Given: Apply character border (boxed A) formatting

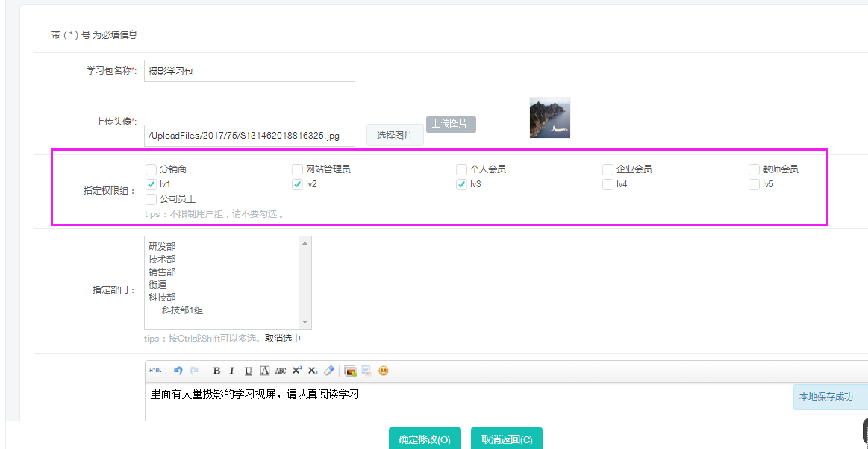Looking at the screenshot, I should (265, 371).
